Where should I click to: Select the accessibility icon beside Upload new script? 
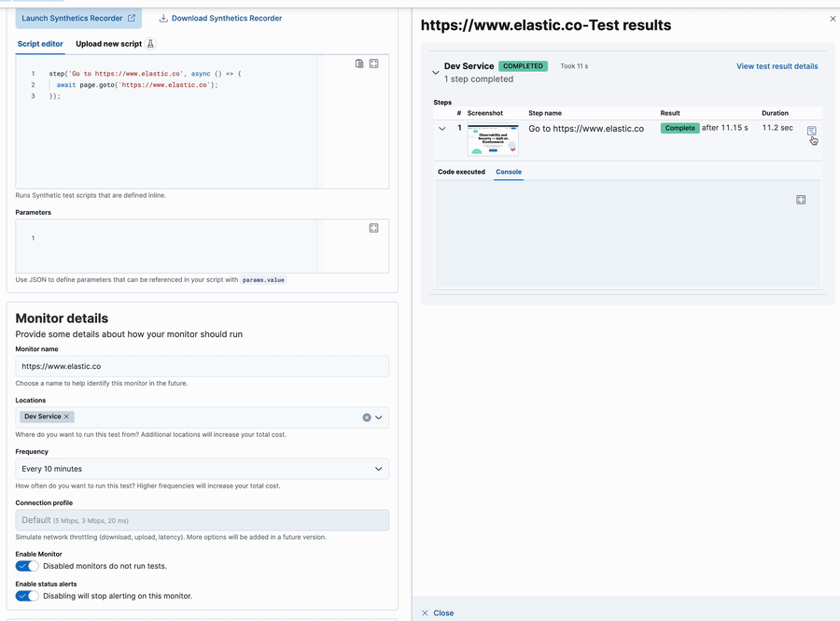[151, 43]
